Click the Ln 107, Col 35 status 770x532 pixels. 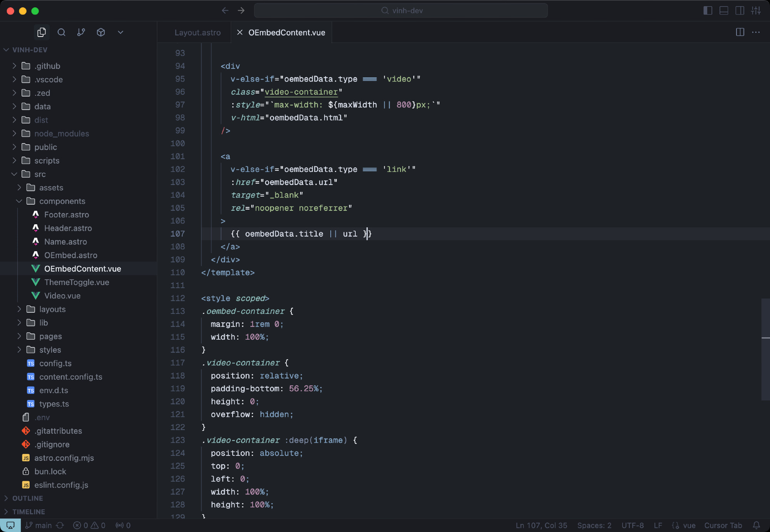541,525
